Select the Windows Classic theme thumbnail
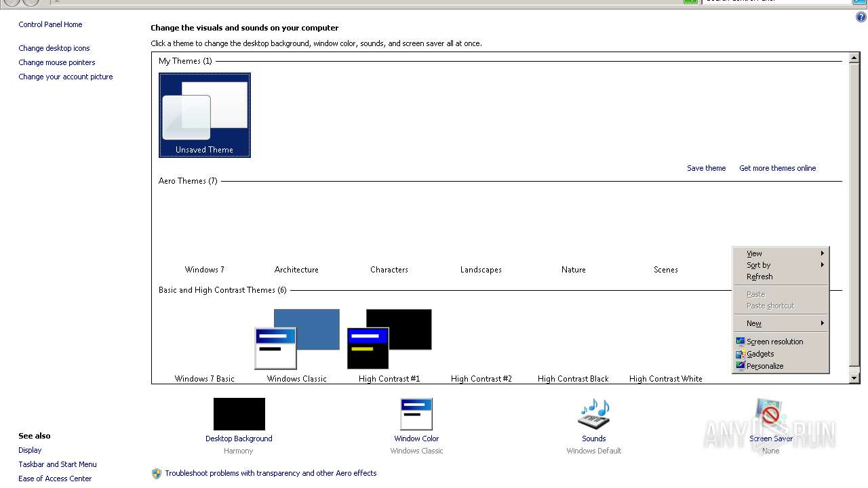The image size is (868, 488). tap(297, 340)
